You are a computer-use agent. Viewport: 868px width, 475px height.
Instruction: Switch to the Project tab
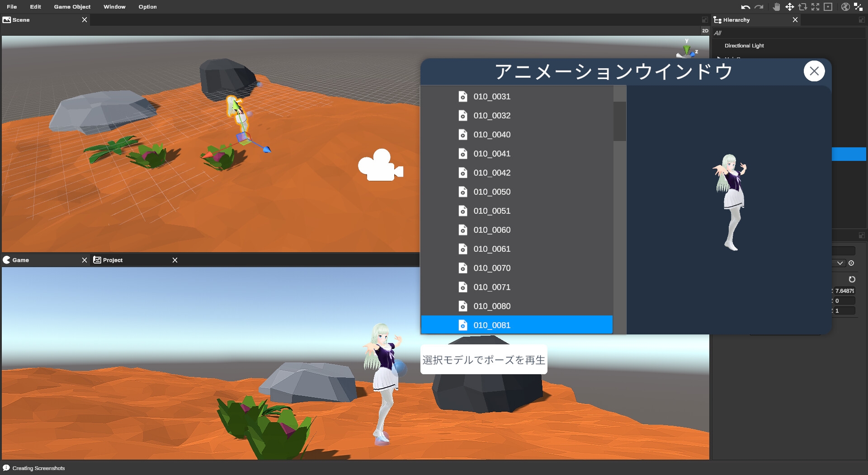click(x=113, y=260)
